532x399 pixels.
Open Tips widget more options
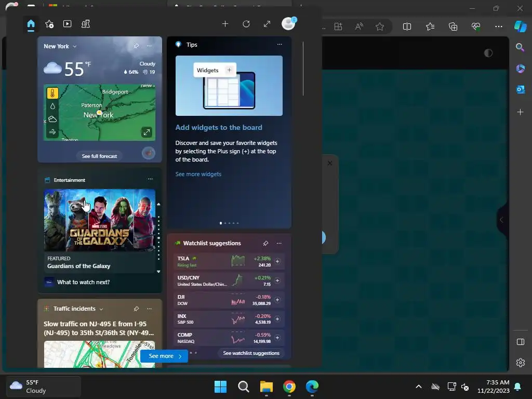tap(279, 45)
